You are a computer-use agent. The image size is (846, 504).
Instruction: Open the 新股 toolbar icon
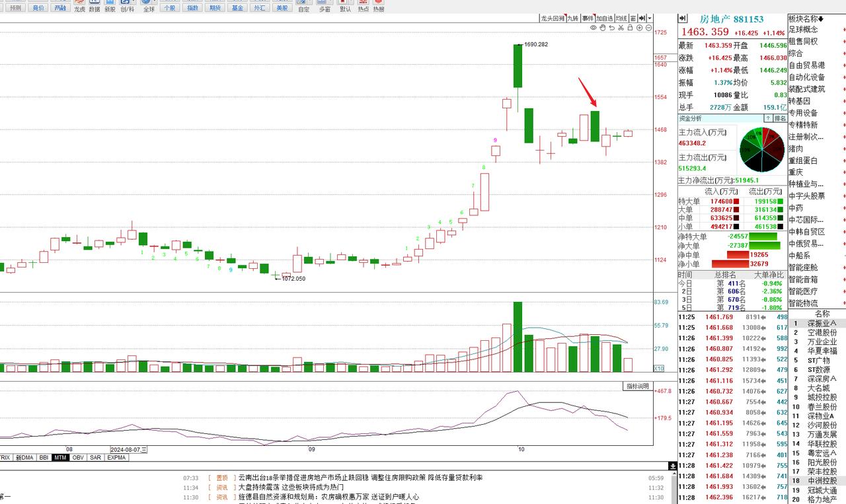pyautogui.click(x=110, y=6)
